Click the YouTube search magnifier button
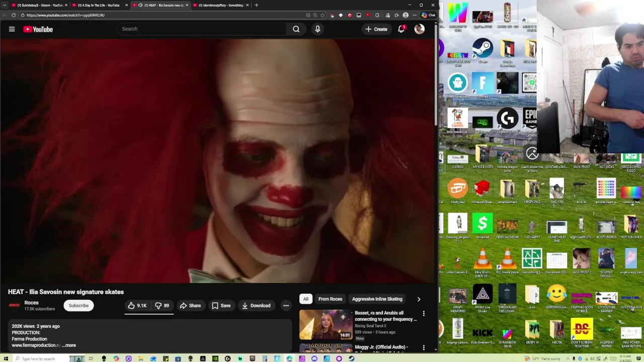644x362 pixels. (x=296, y=29)
